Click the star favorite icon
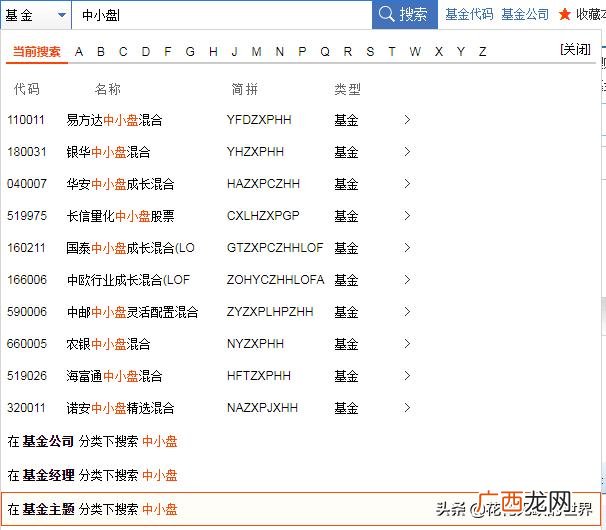Image resolution: width=606 pixels, height=530 pixels. click(564, 15)
